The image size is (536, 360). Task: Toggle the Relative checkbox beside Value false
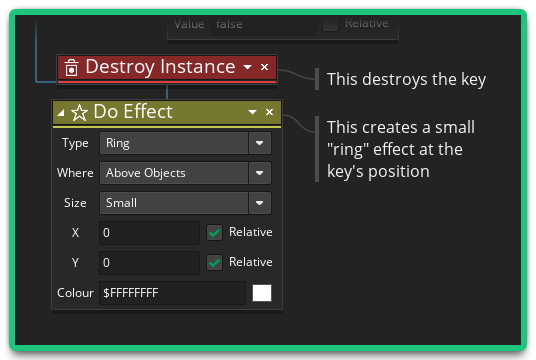pos(330,24)
